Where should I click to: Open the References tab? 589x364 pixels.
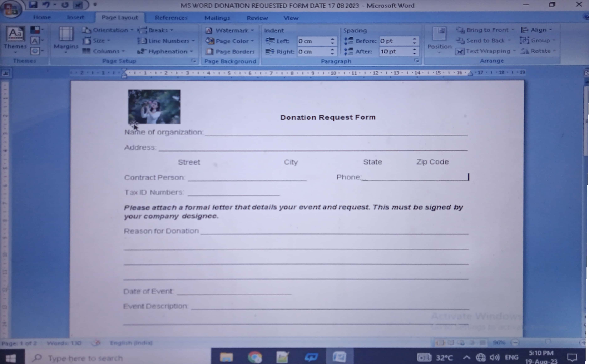point(171,18)
